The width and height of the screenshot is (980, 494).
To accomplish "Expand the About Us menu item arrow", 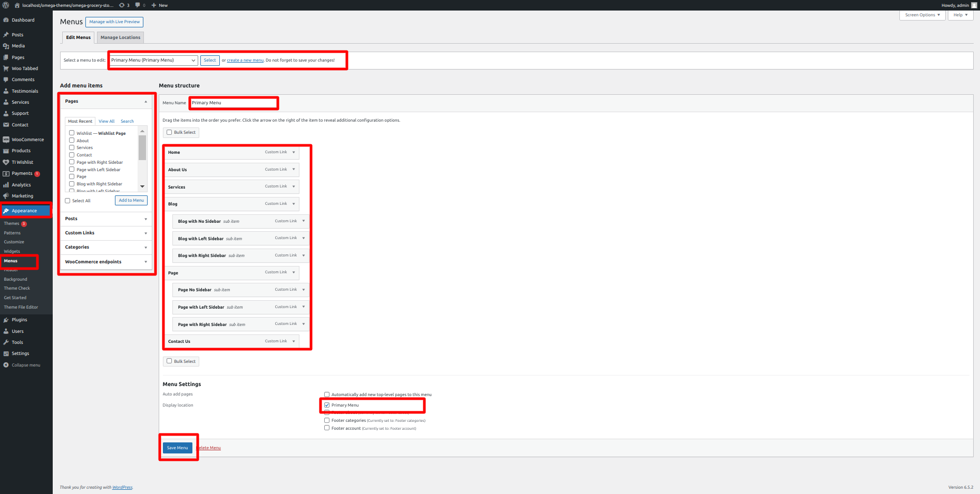I will click(x=294, y=170).
